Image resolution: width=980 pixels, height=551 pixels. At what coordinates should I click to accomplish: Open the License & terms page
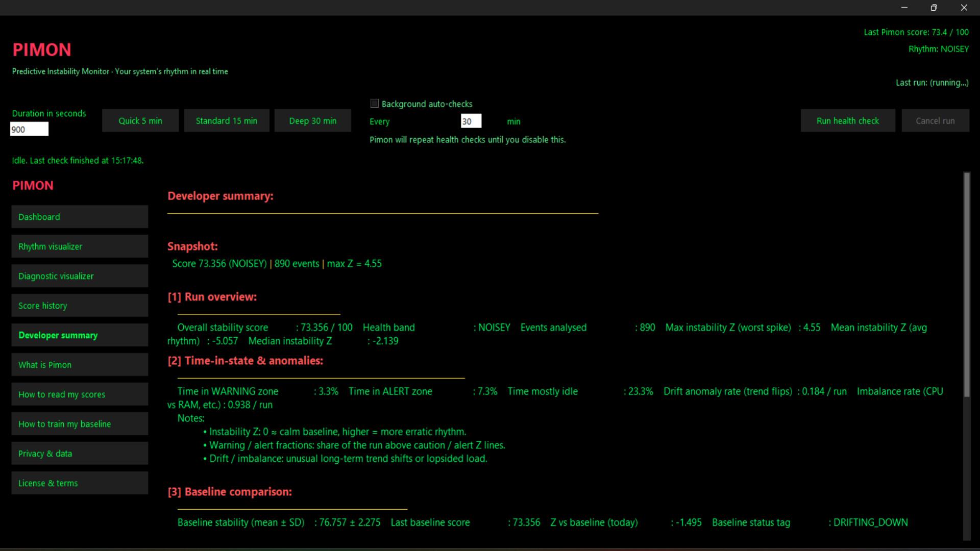(79, 483)
